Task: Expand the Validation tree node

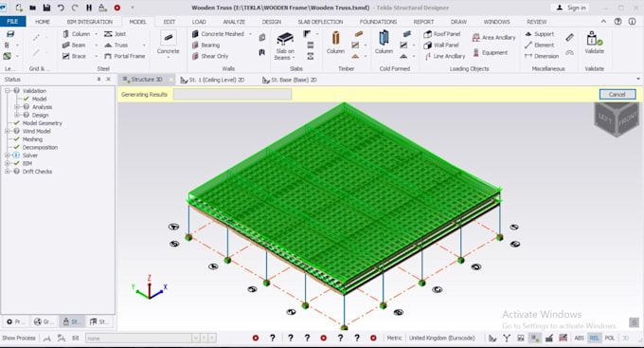Action: pos(7,90)
